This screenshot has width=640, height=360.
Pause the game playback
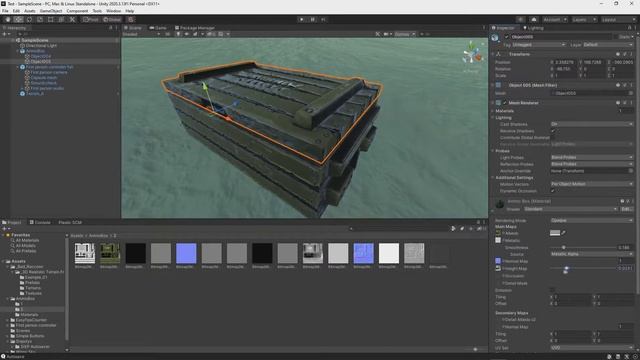313,19
